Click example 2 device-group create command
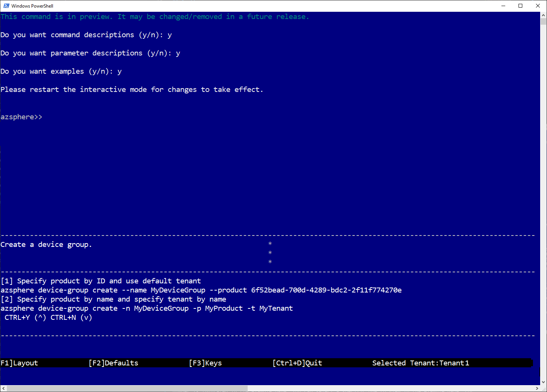Image resolution: width=547 pixels, height=392 pixels. [147, 308]
